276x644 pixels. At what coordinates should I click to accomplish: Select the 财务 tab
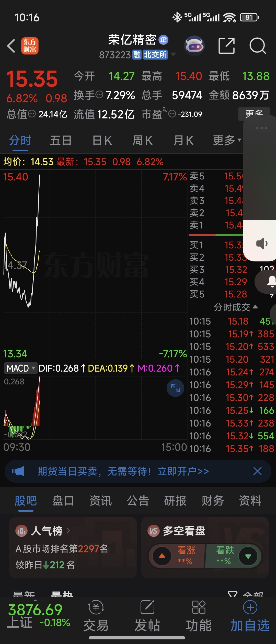(213, 500)
